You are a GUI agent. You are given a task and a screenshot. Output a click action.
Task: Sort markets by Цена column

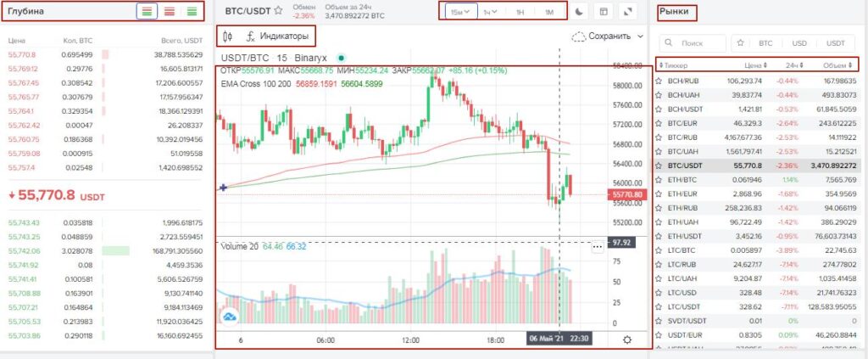coord(755,65)
